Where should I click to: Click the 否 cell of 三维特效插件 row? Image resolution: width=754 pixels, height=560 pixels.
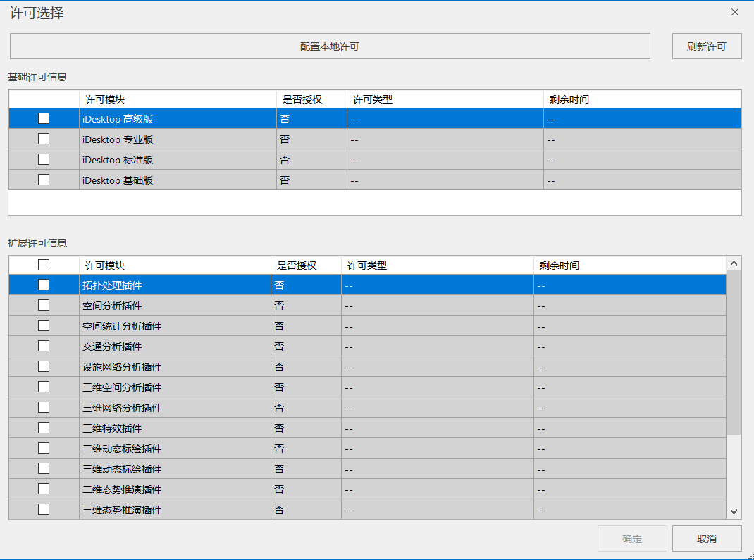point(307,428)
